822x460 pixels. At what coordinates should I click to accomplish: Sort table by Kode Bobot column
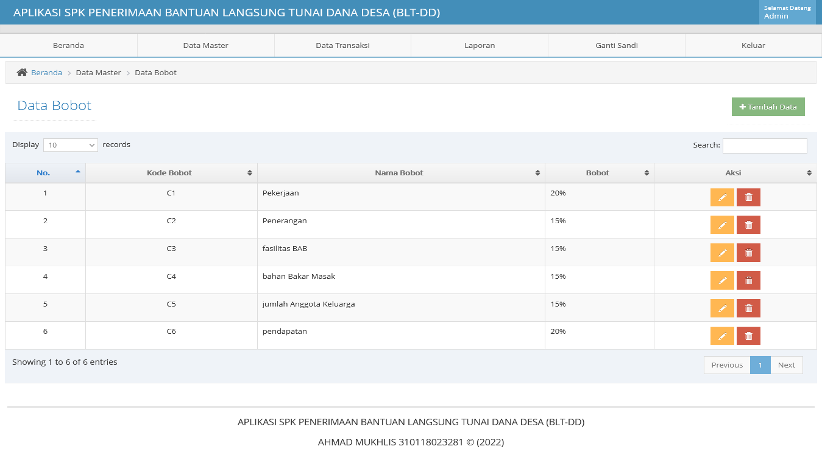(171, 173)
